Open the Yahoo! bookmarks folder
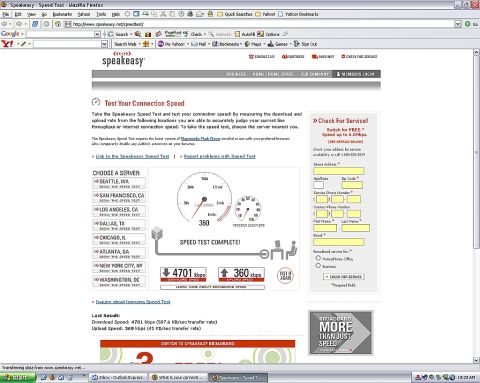Image resolution: width=480 pixels, height=383 pixels. point(265,14)
